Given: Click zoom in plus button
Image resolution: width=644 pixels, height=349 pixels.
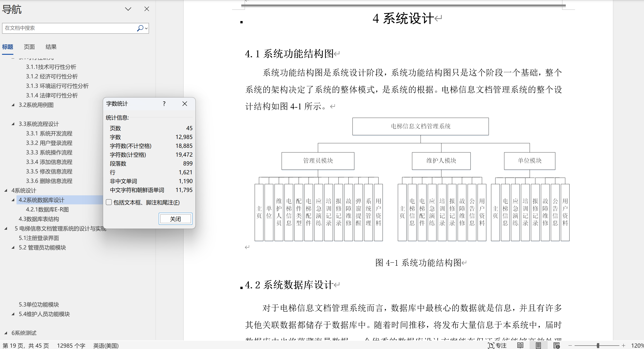Looking at the screenshot, I should pyautogui.click(x=623, y=346).
